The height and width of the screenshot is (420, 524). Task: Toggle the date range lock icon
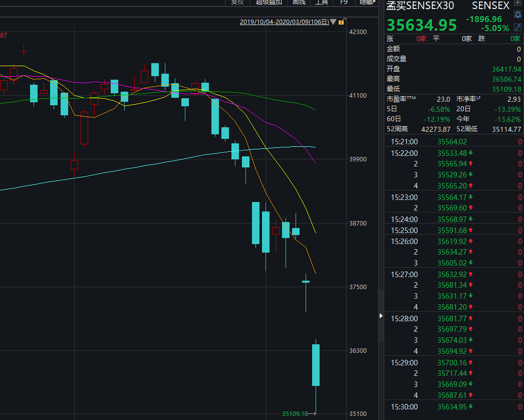[x=341, y=22]
